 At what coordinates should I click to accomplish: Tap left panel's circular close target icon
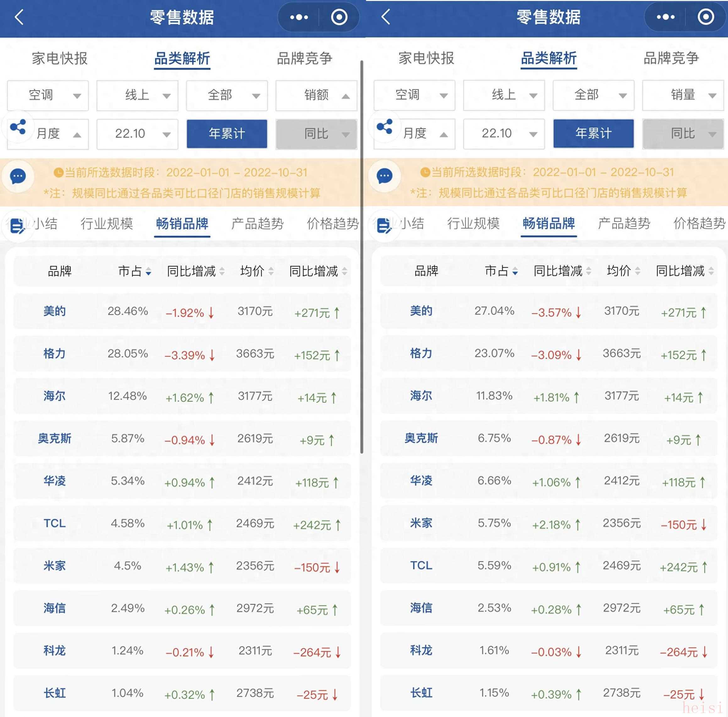click(339, 17)
